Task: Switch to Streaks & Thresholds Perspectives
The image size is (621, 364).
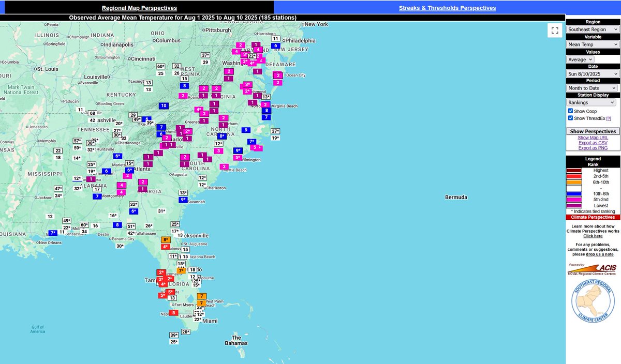Action: click(447, 8)
